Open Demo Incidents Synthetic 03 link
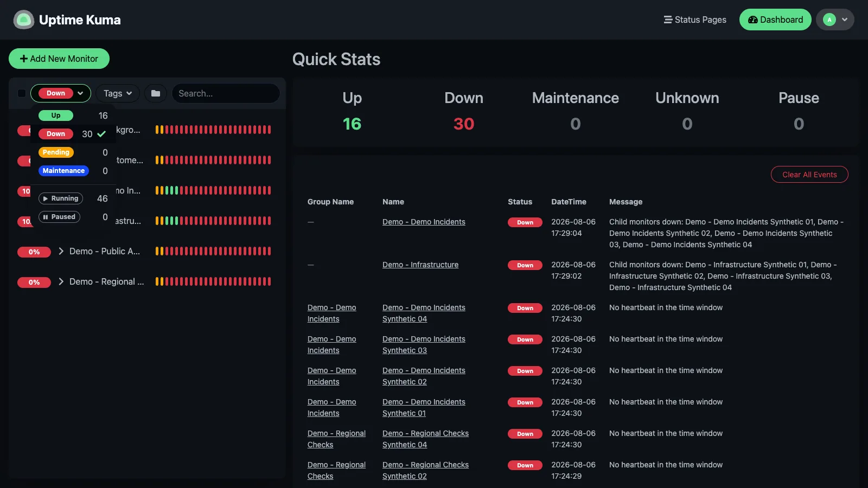This screenshot has height=488, width=868. point(424,345)
